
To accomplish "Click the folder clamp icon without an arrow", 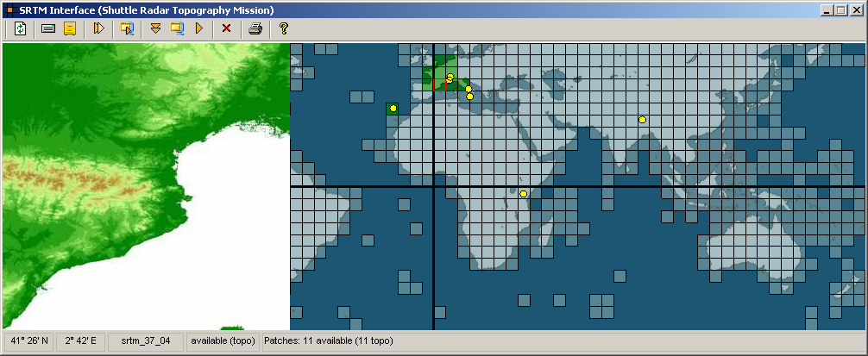I will (x=177, y=28).
